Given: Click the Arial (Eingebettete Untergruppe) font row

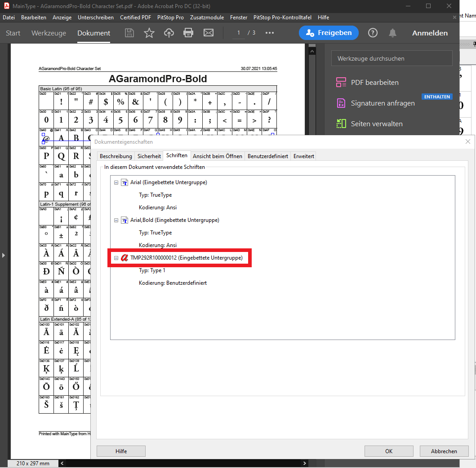Looking at the screenshot, I should pos(169,182).
